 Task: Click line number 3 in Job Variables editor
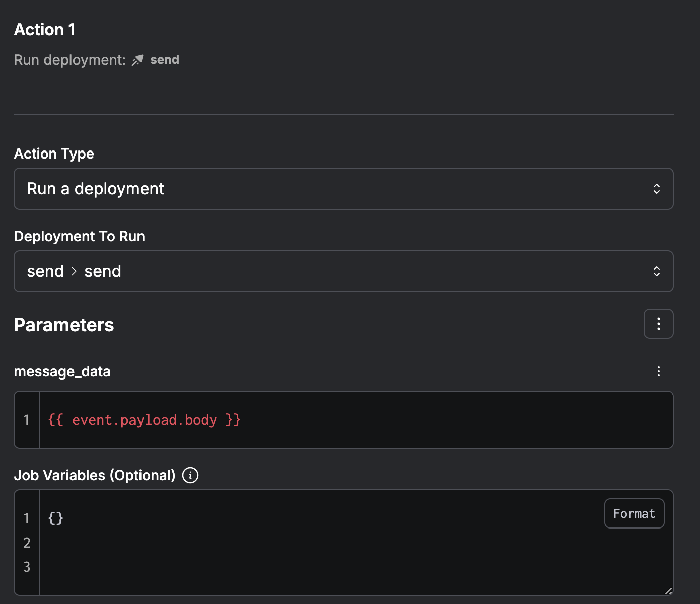click(x=27, y=567)
